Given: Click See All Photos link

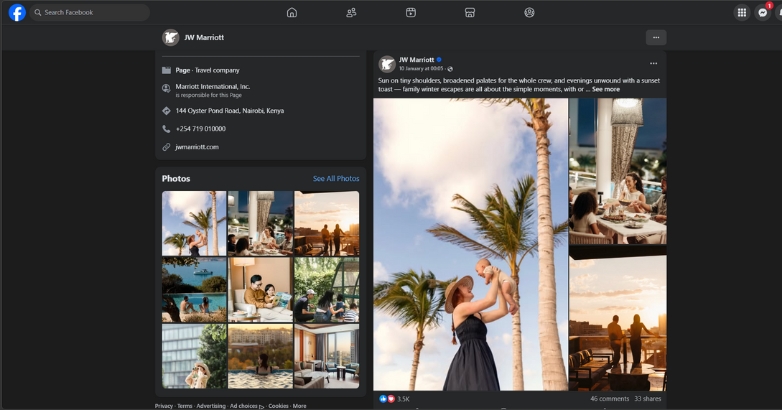Looking at the screenshot, I should [336, 179].
